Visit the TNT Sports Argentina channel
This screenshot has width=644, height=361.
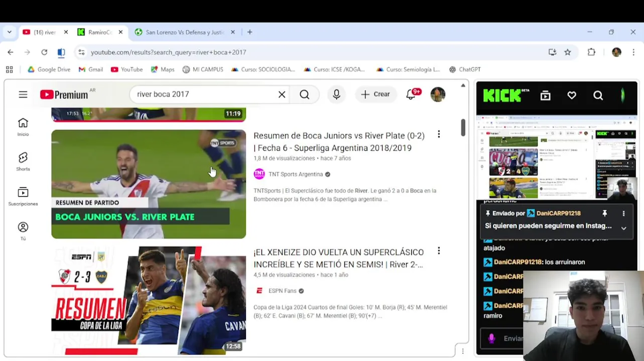pyautogui.click(x=296, y=174)
